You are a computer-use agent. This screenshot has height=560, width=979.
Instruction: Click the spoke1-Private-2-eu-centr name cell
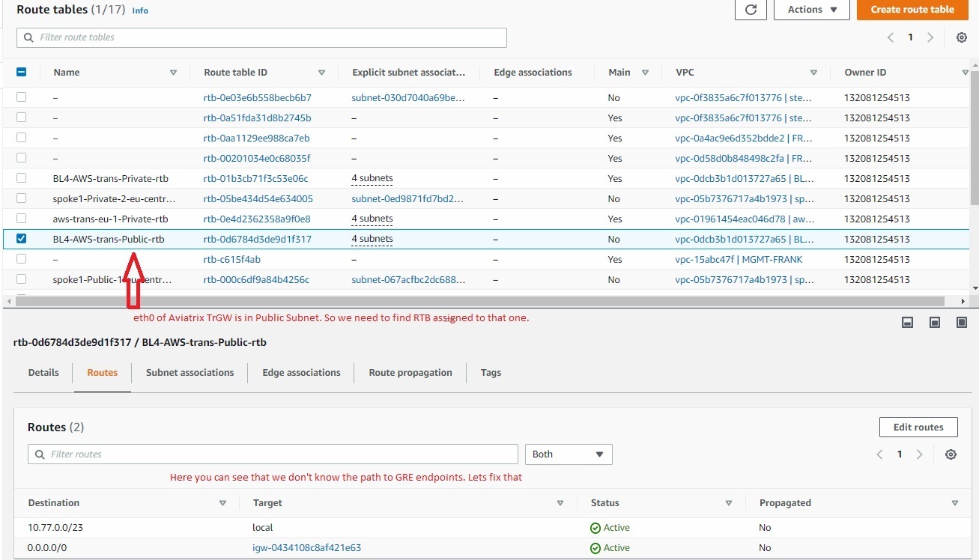114,198
